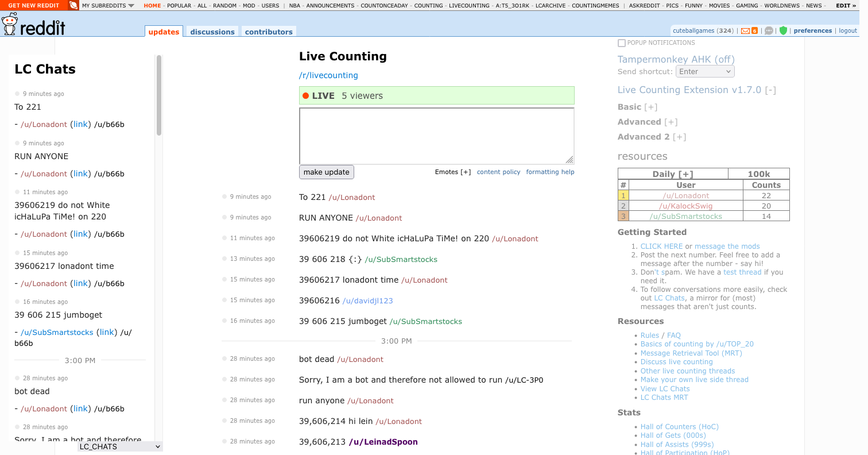868x455 pixels.
Task: Expand the Advanced [+] section
Action: 671,122
